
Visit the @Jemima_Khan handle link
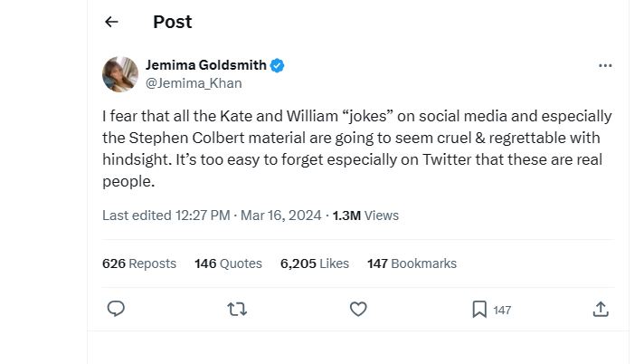pos(194,83)
